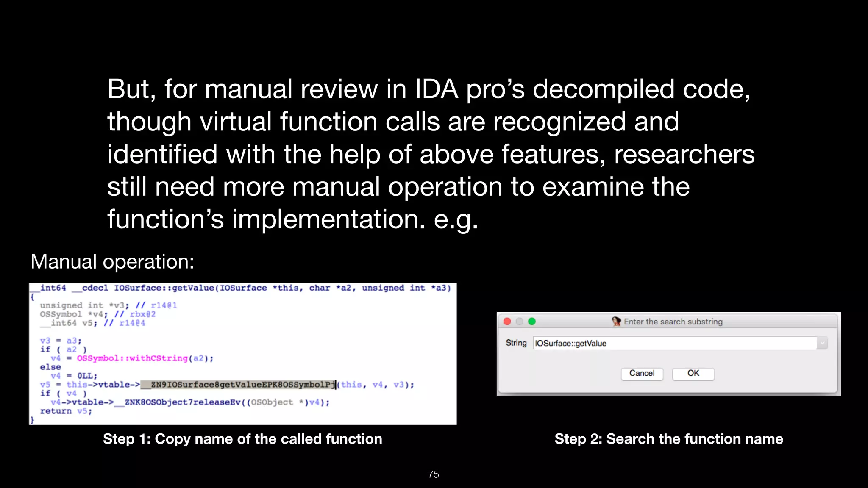Image resolution: width=868 pixels, height=488 pixels.
Task: Click OK in the search substring dialog
Action: coord(693,374)
